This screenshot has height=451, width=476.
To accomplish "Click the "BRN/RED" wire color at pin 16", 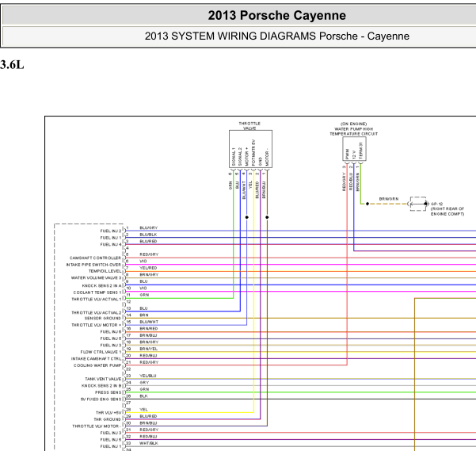I will pyautogui.click(x=149, y=329).
